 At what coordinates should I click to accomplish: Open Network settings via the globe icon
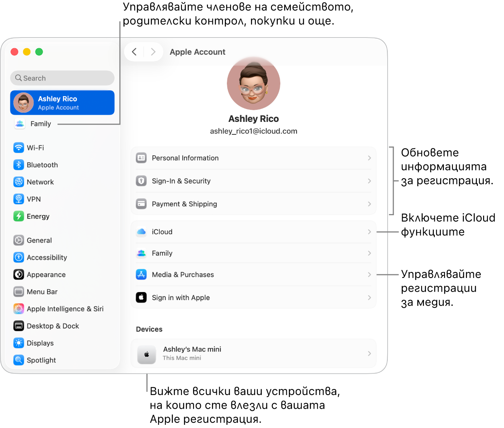pyautogui.click(x=19, y=182)
